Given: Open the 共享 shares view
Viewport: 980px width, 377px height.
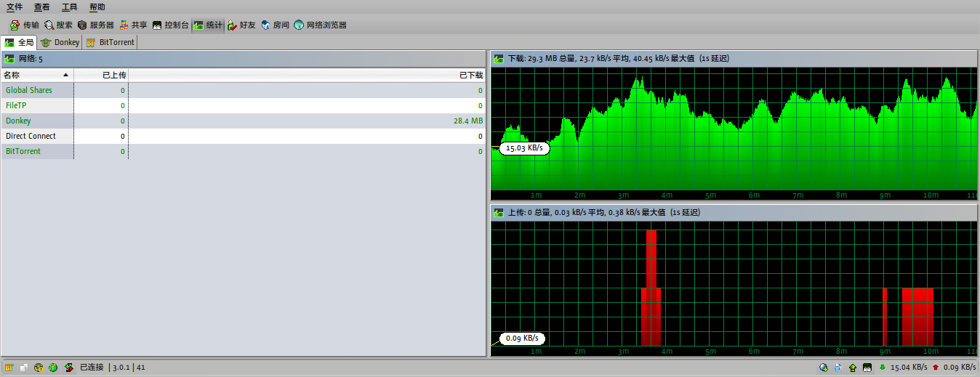Looking at the screenshot, I should (x=133, y=25).
